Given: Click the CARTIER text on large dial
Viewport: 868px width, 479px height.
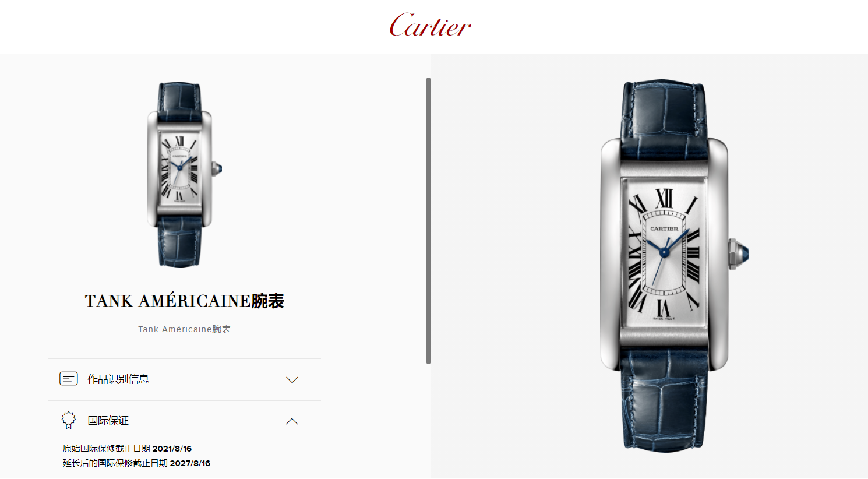Looking at the screenshot, I should 664,229.
